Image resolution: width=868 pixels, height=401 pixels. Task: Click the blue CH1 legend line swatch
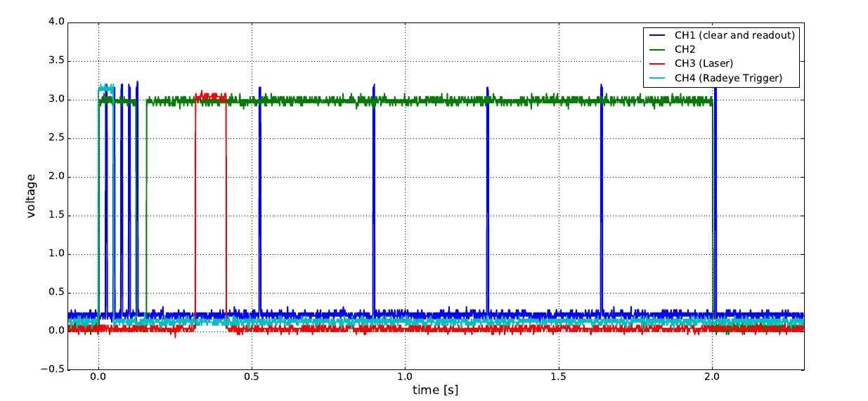658,35
